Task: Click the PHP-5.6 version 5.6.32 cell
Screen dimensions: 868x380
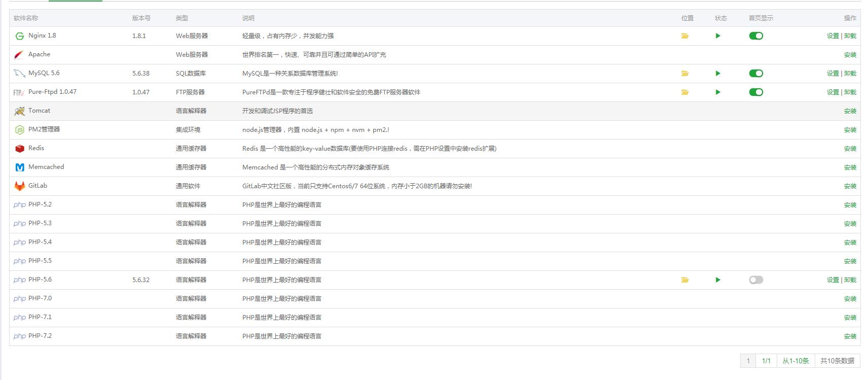Action: [141, 280]
